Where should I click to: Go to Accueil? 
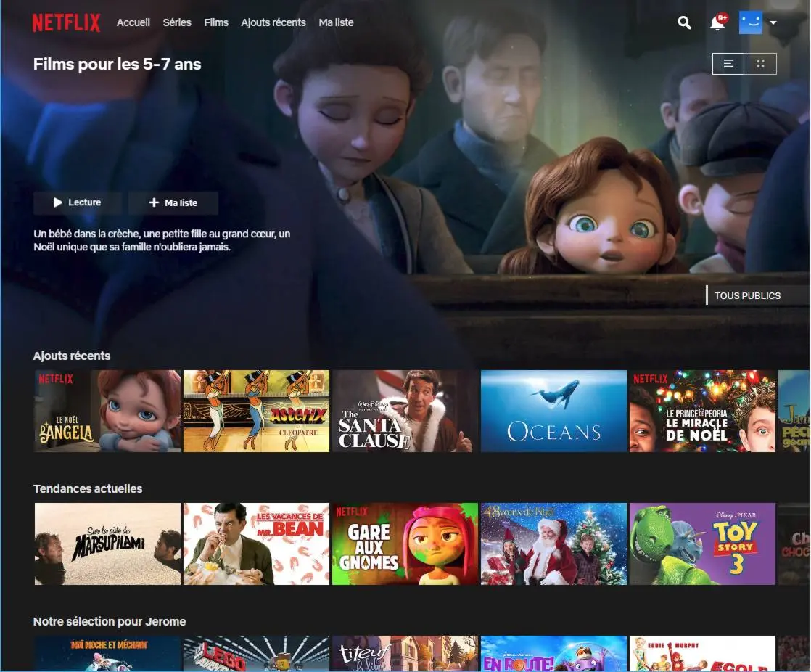tap(133, 22)
